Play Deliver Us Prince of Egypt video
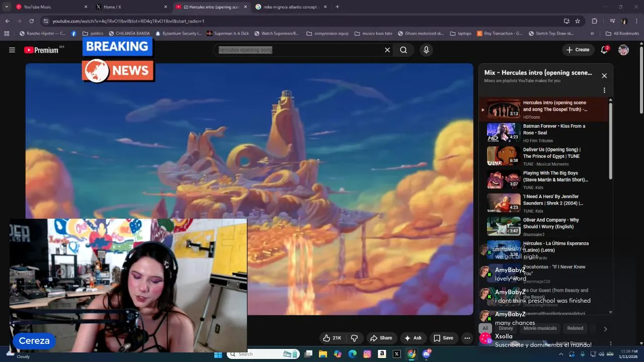This screenshot has width=644, height=362. pyautogui.click(x=544, y=156)
